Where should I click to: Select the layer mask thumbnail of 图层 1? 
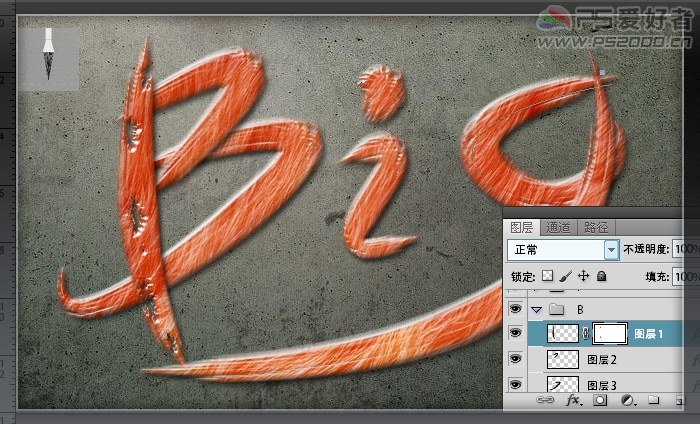click(610, 334)
